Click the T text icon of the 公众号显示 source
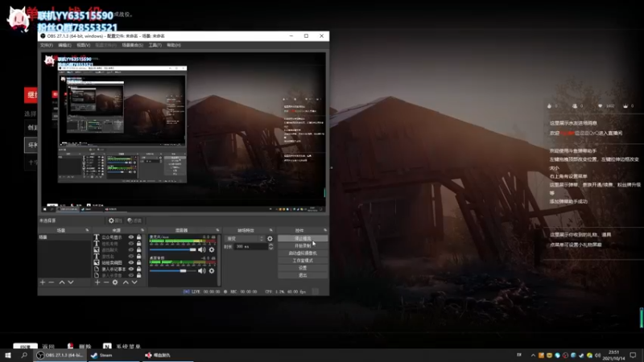 pyautogui.click(x=97, y=237)
